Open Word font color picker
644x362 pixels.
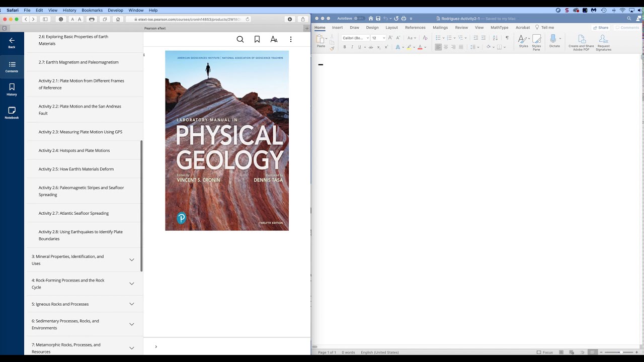tap(421, 47)
